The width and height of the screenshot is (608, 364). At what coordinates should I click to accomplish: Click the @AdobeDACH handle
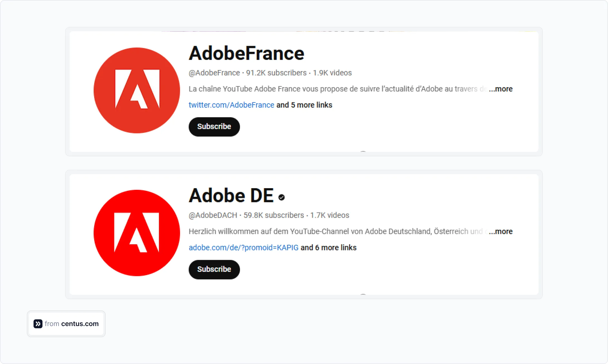tap(213, 215)
